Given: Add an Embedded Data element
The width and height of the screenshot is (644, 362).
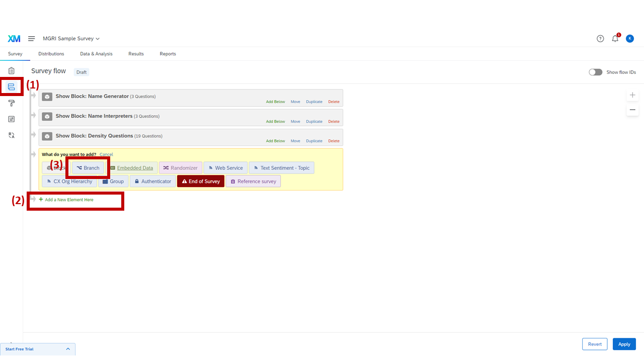Looking at the screenshot, I should point(132,167).
